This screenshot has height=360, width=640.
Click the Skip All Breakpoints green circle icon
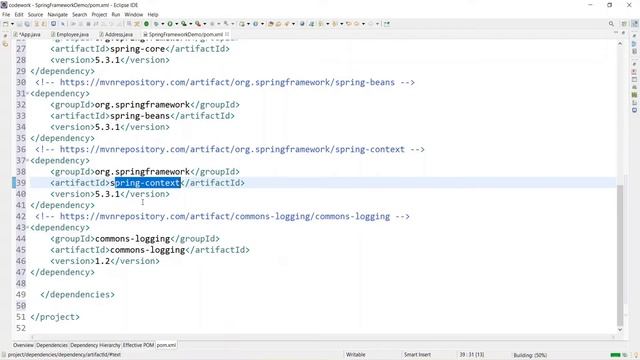click(x=146, y=24)
